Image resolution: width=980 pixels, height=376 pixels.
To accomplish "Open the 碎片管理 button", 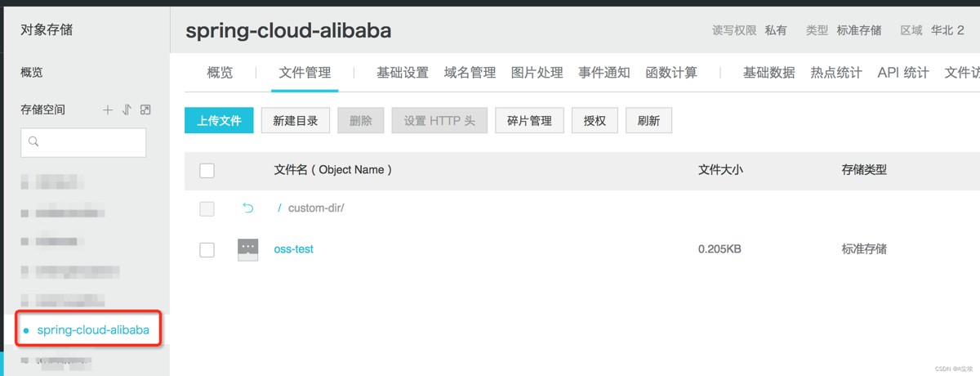I will pyautogui.click(x=529, y=120).
